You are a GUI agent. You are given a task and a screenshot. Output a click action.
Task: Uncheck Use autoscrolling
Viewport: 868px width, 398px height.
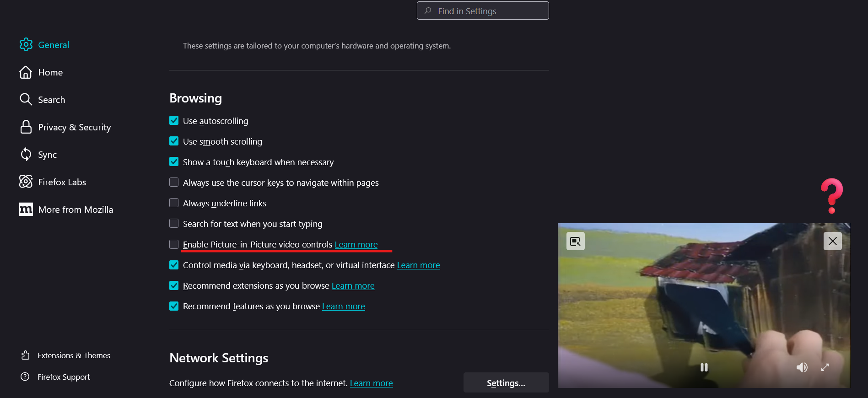[174, 121]
